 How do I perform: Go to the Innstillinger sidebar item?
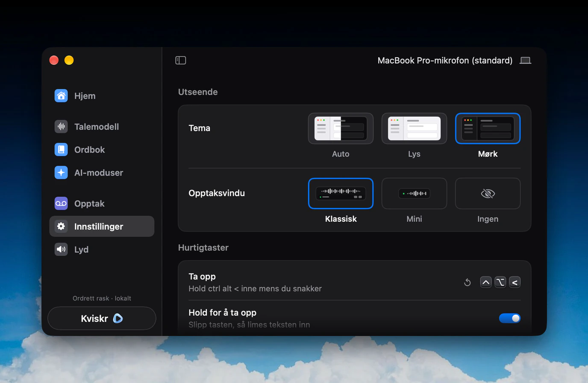[x=102, y=227]
